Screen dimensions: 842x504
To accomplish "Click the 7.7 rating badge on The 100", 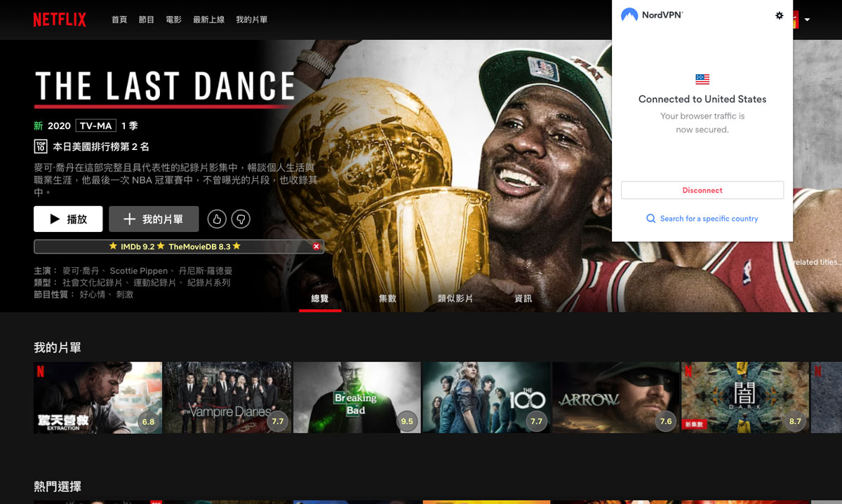I will (x=537, y=421).
